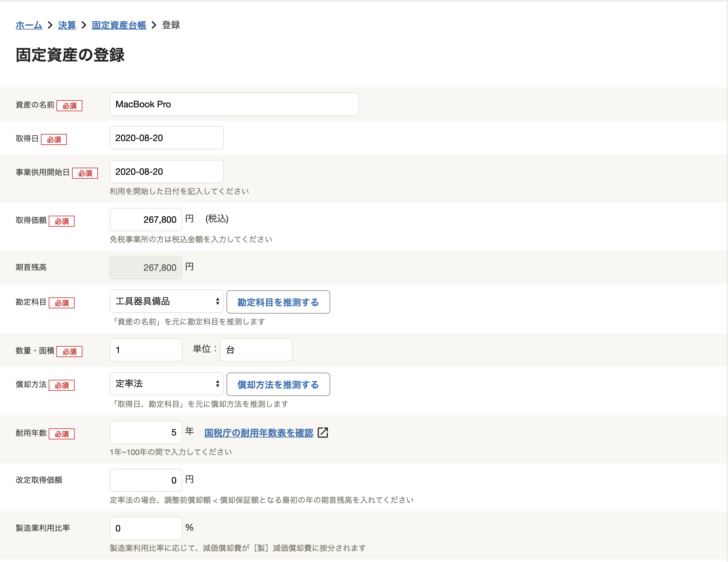
Task: Go to the 決算 breadcrumb link
Action: coord(67,25)
